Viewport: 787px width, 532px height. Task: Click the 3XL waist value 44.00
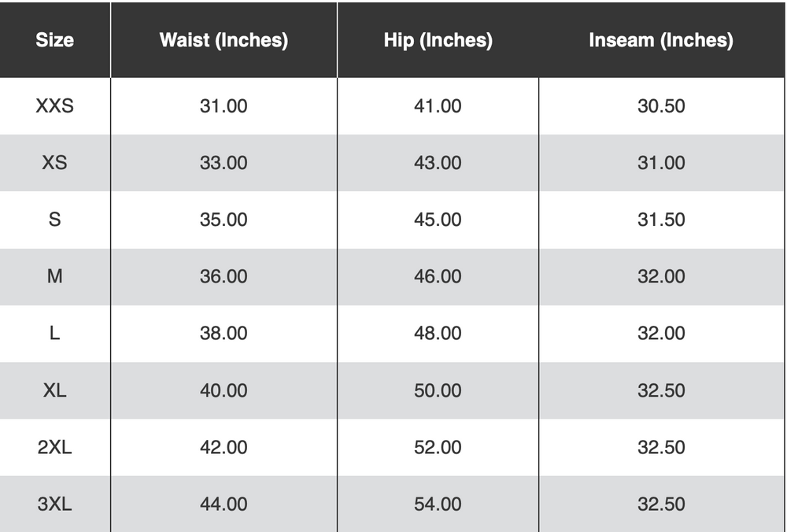(x=224, y=504)
